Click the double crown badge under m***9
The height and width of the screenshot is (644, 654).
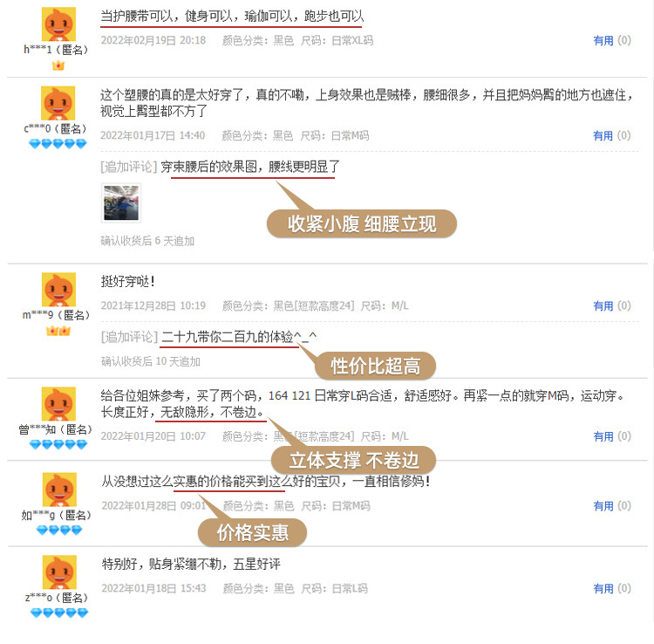(x=58, y=331)
